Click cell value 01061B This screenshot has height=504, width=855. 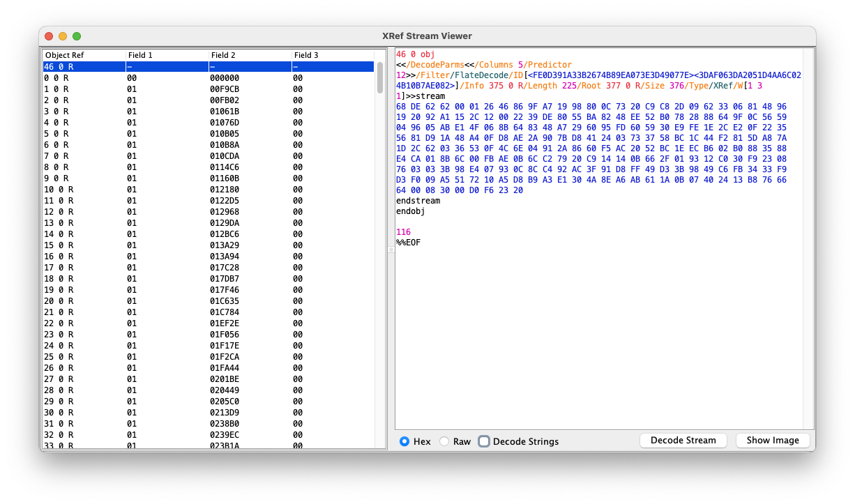(225, 112)
